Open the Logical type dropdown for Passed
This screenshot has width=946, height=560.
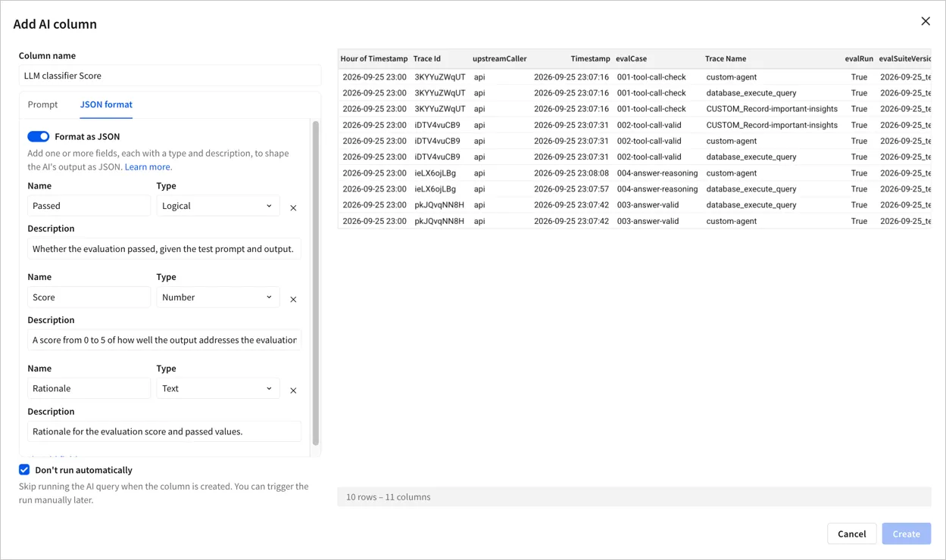pos(217,206)
